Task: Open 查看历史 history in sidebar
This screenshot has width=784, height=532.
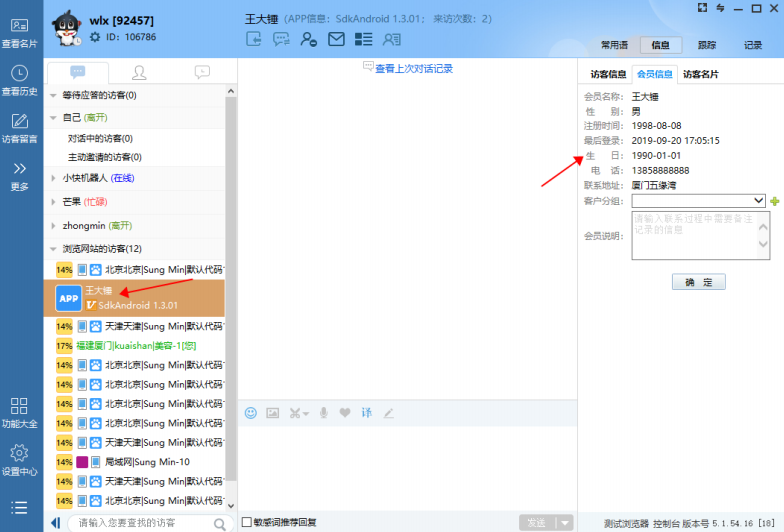Action: click(19, 80)
